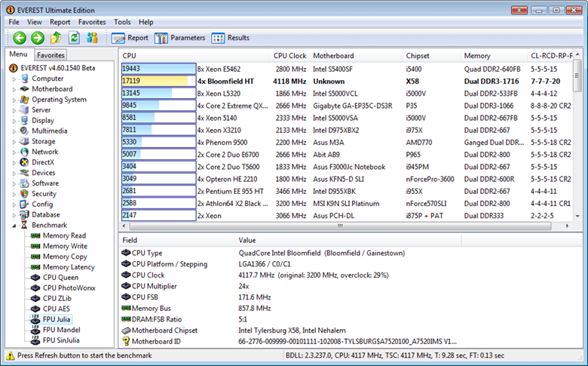Select the Security shield tree icon
This screenshot has width=588, height=366.
point(24,194)
